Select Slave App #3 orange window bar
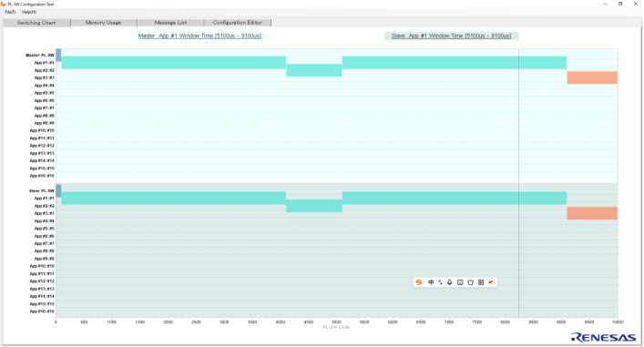This screenshot has width=644, height=347. click(x=592, y=213)
